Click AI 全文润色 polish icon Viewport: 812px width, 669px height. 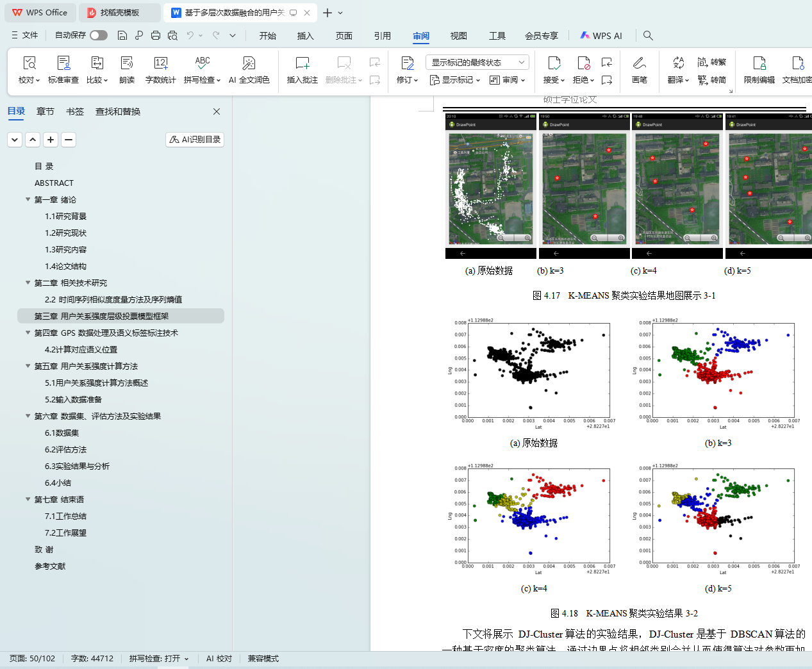(249, 63)
